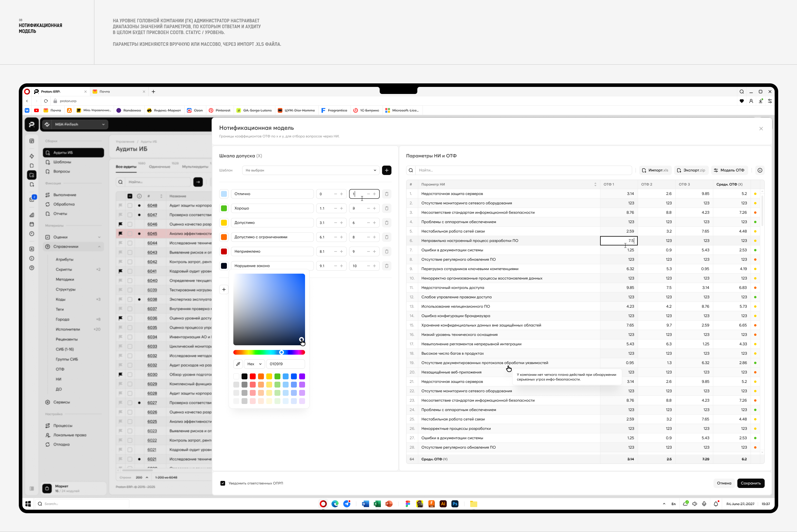This screenshot has width=797, height=532.
Task: Open the Hex color format dropdown
Action: [254, 364]
